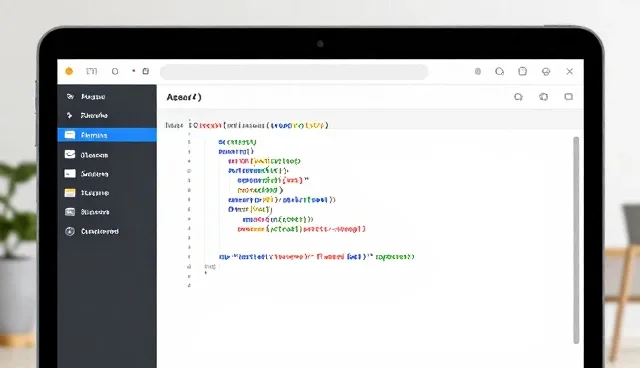Click the rightmost square icon in heading row
Viewport: 640px width, 368px height.
click(x=569, y=97)
